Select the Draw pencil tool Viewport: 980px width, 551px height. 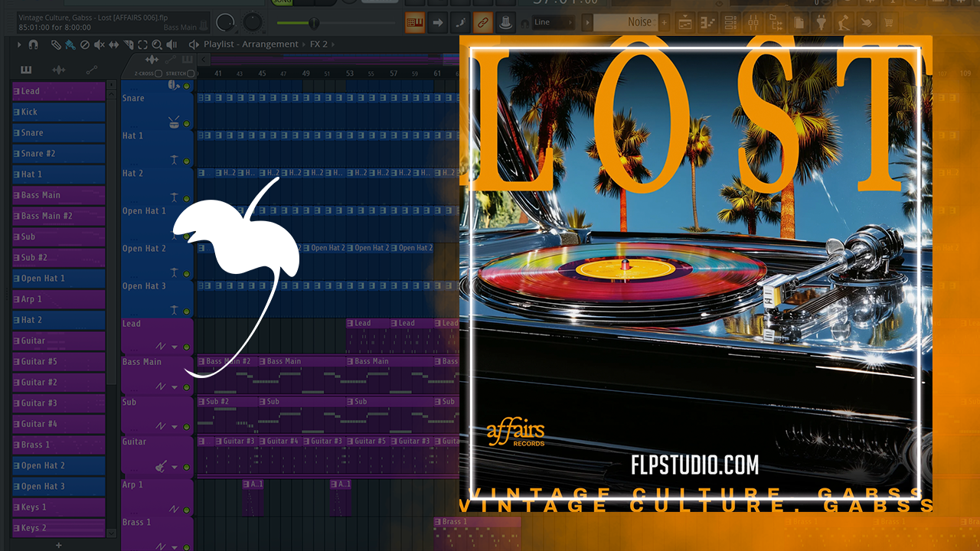(56, 44)
